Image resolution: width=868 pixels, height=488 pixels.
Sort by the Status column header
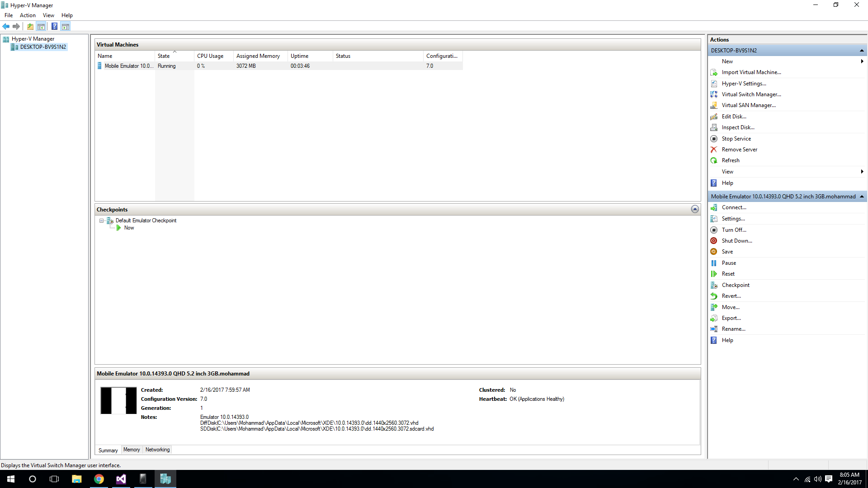[x=378, y=56]
